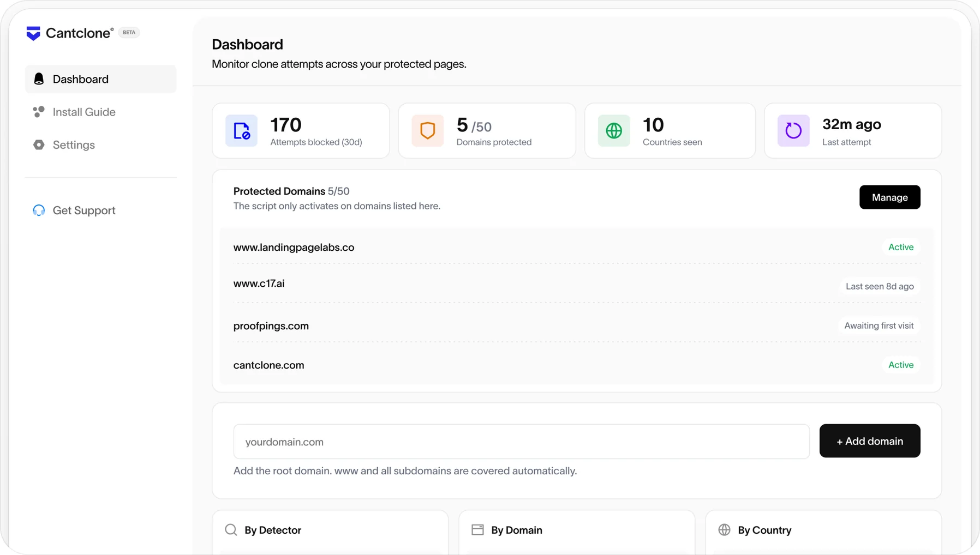Click the By Country heading

pyautogui.click(x=764, y=530)
